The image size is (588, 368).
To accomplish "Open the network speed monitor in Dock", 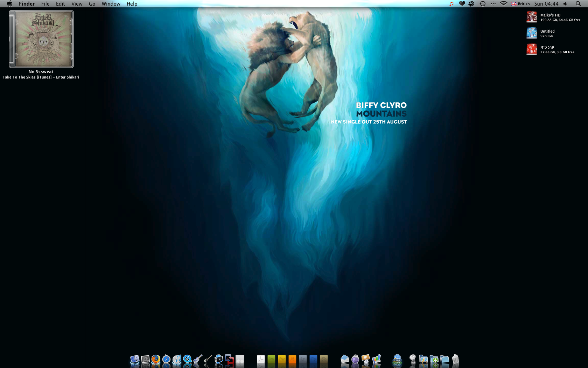I will (397, 360).
